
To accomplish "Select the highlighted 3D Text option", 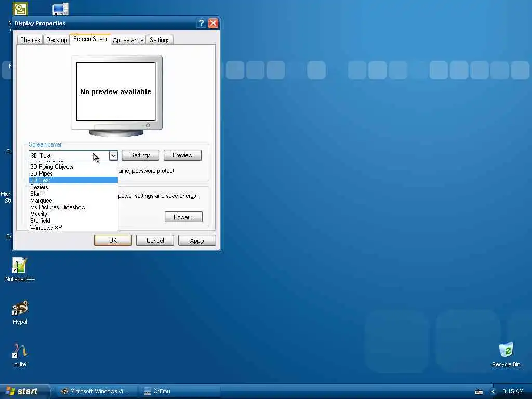I will (x=73, y=180).
